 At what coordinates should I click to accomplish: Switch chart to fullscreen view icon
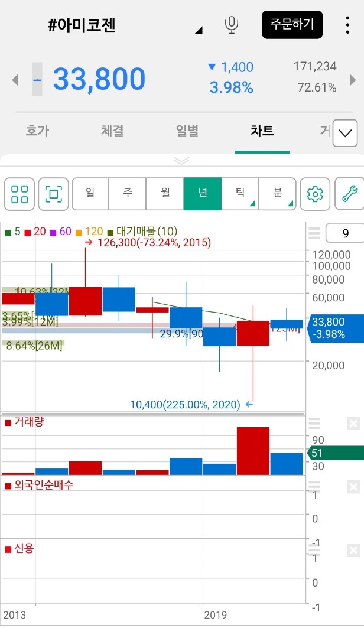(x=54, y=194)
